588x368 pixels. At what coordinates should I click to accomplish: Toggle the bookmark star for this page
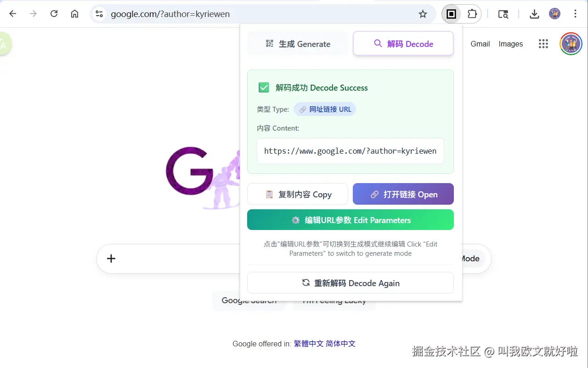point(423,14)
